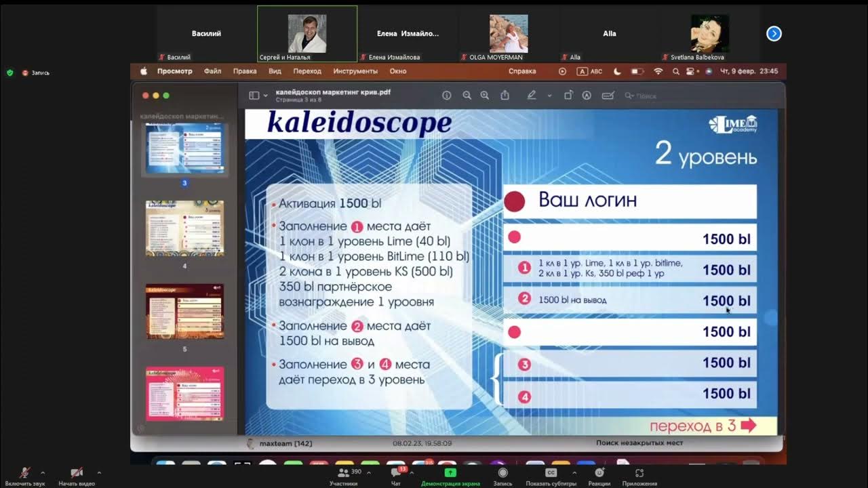Rotate the page with the rotate icon
Image resolution: width=868 pixels, height=488 pixels.
pos(568,96)
